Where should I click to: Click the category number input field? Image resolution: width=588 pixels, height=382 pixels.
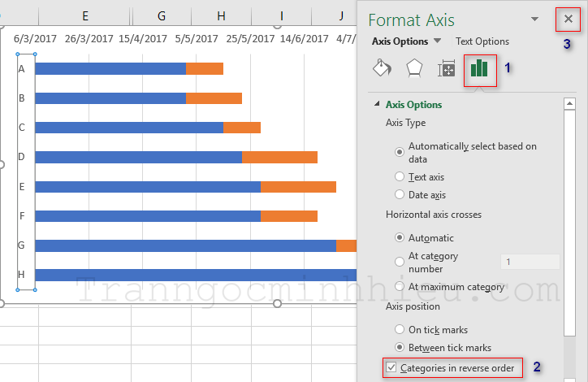[x=530, y=262]
